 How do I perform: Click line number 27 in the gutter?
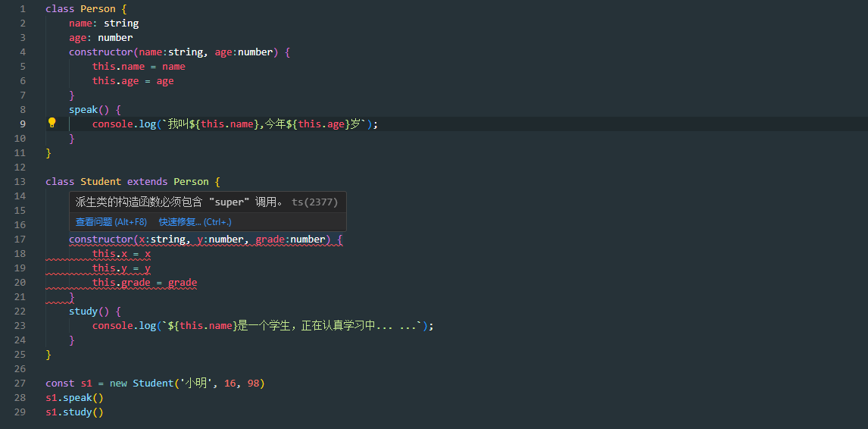pyautogui.click(x=20, y=383)
